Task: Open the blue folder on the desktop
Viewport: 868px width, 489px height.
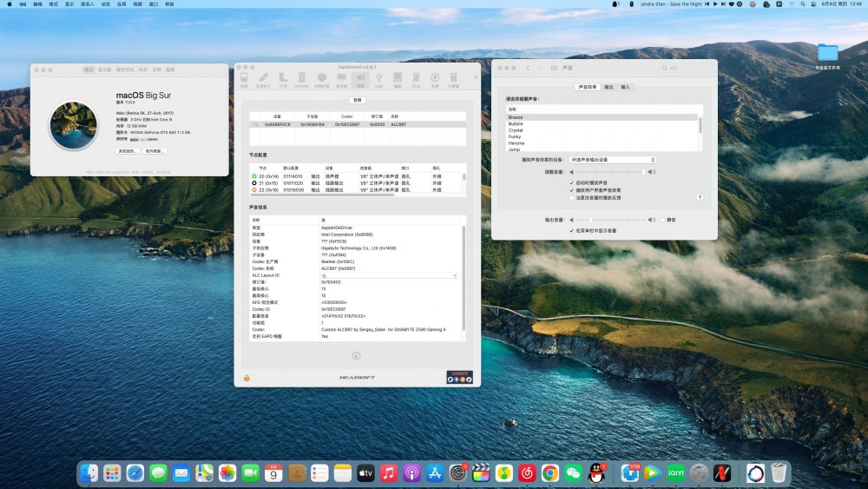Action: coord(827,53)
